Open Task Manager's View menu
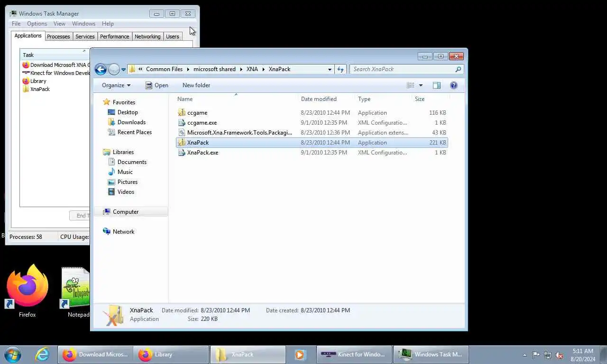Screen dimensions: 607x364 (59, 24)
